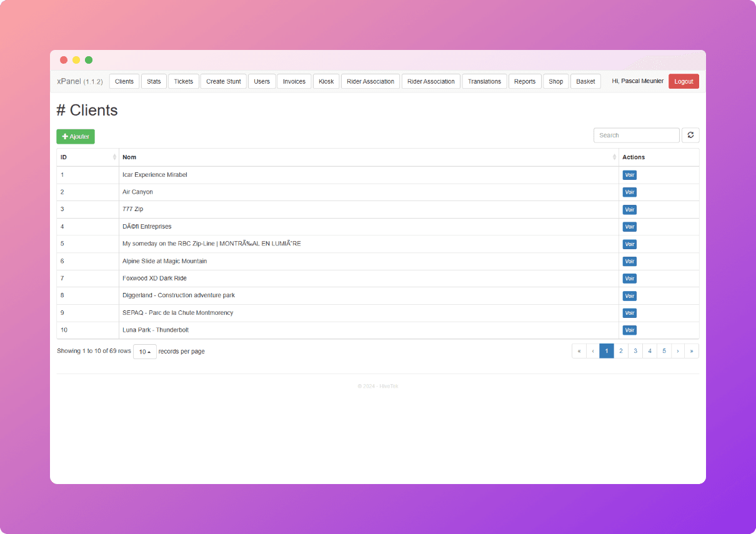Select page 3 in pagination

tap(635, 351)
